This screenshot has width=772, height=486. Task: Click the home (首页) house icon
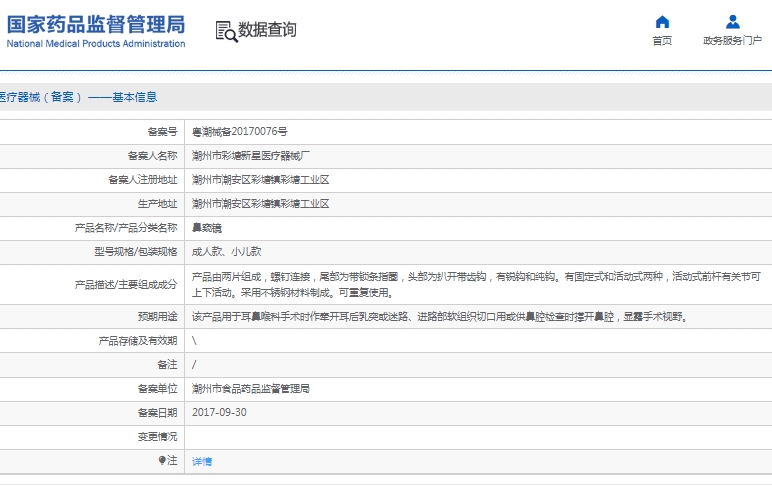coord(662,22)
